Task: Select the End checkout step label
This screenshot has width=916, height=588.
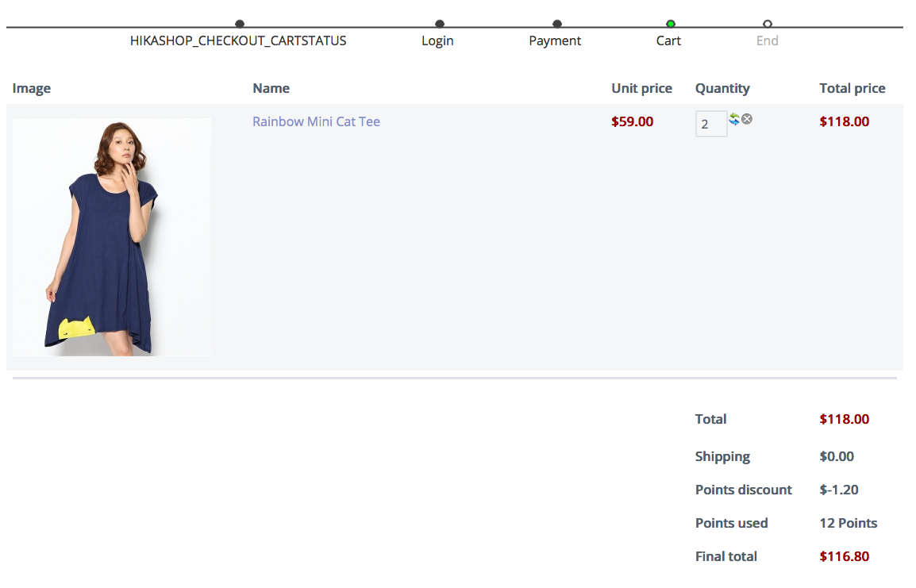Action: click(767, 40)
